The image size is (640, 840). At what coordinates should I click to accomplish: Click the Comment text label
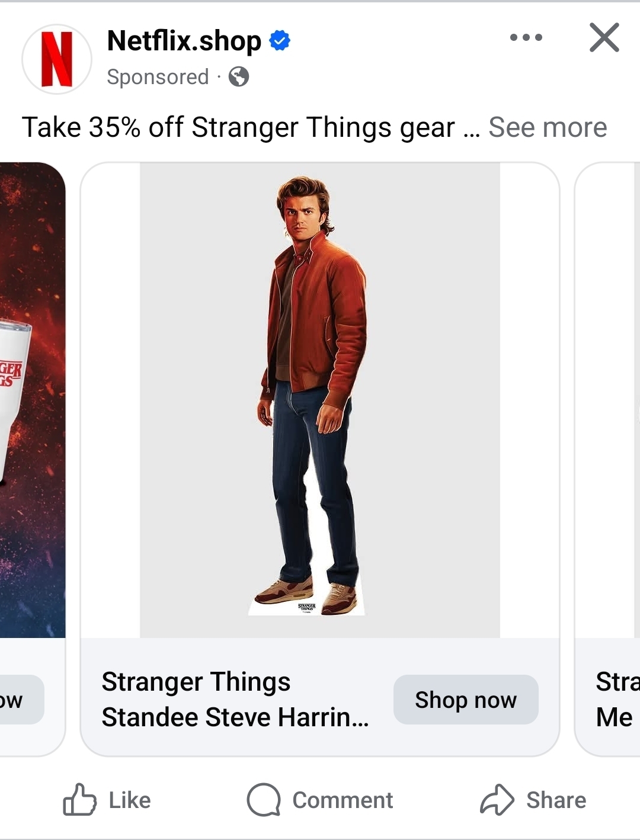pyautogui.click(x=343, y=800)
